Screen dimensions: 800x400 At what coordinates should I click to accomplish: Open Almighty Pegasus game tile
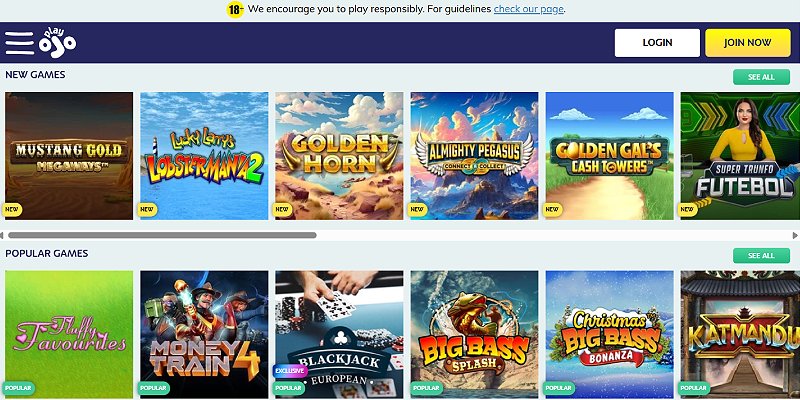pyautogui.click(x=474, y=156)
